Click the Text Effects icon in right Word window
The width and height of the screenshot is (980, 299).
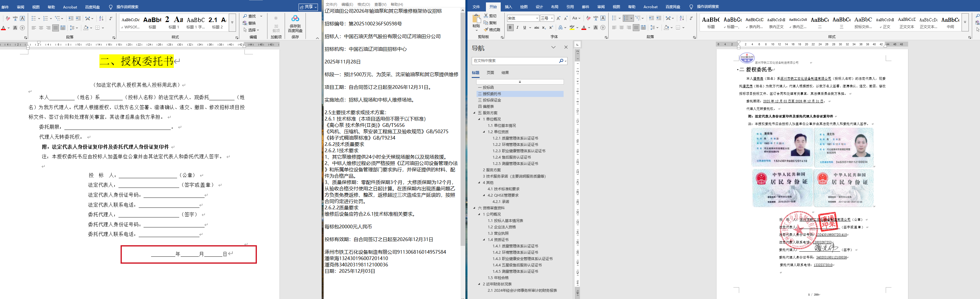coord(561,28)
